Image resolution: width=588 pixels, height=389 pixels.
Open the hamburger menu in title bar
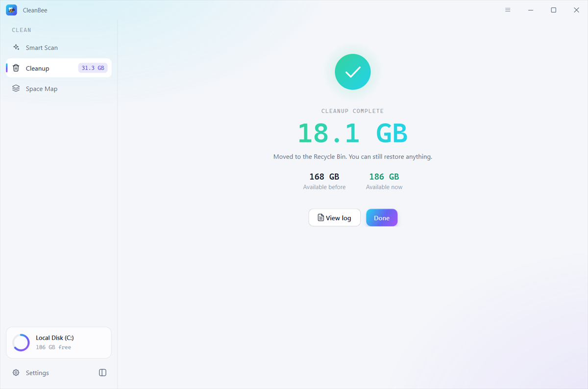[x=508, y=10]
